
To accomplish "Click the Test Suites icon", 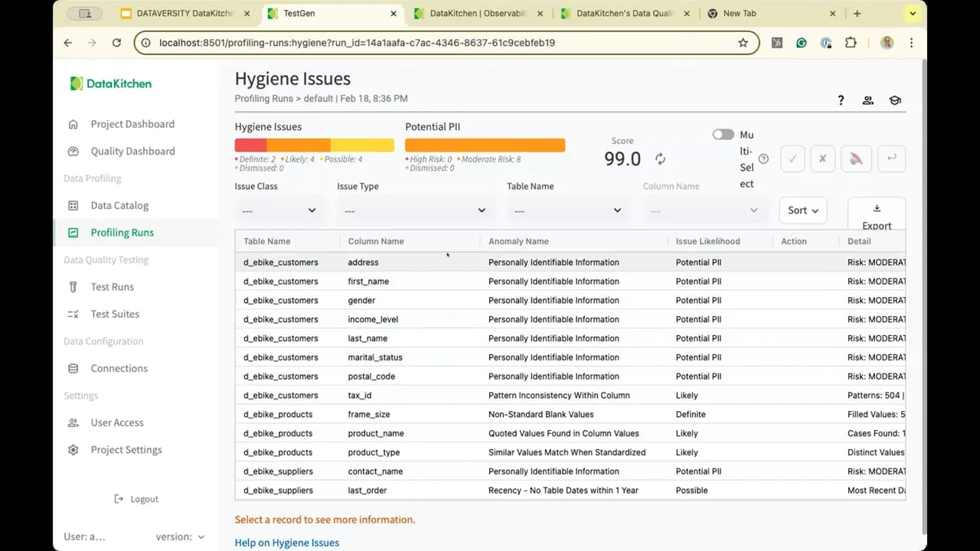I will pos(73,314).
